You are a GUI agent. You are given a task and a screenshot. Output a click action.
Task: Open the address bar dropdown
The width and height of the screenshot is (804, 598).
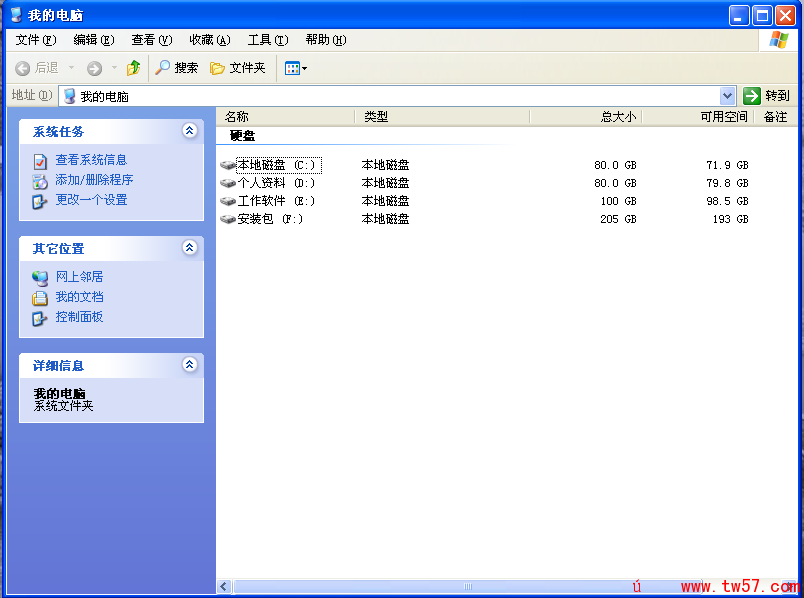click(728, 96)
